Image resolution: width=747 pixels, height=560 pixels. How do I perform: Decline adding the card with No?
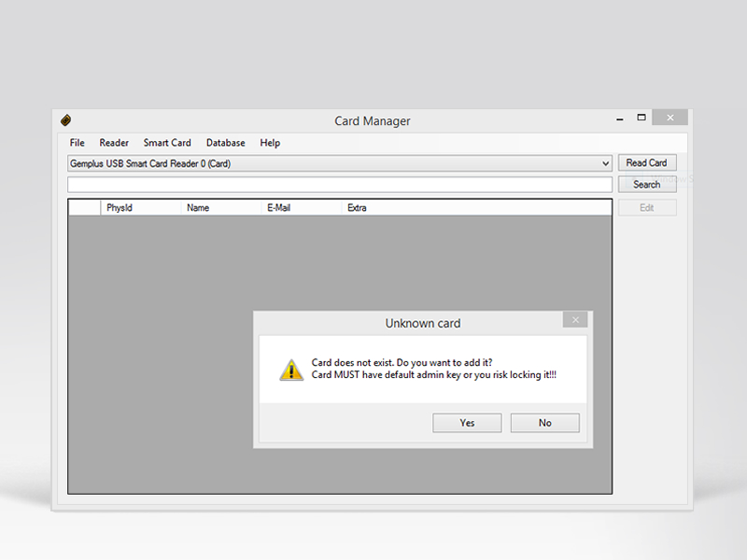click(x=544, y=423)
